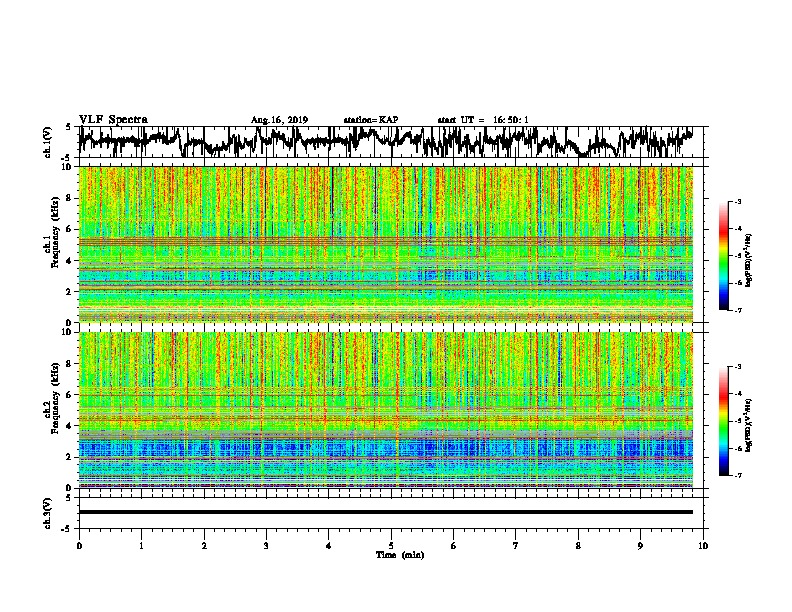Click time axis tick label "3"
This screenshot has width=792, height=612.
(266, 546)
